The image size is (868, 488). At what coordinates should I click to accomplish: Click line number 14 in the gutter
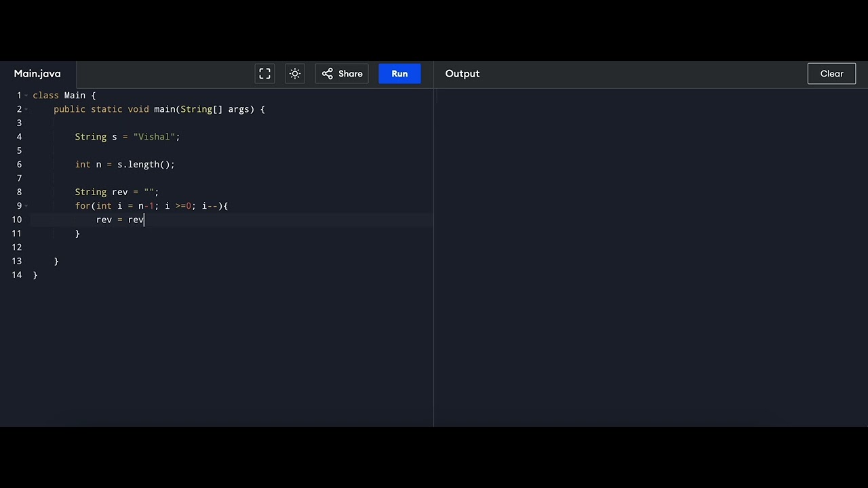coord(16,275)
